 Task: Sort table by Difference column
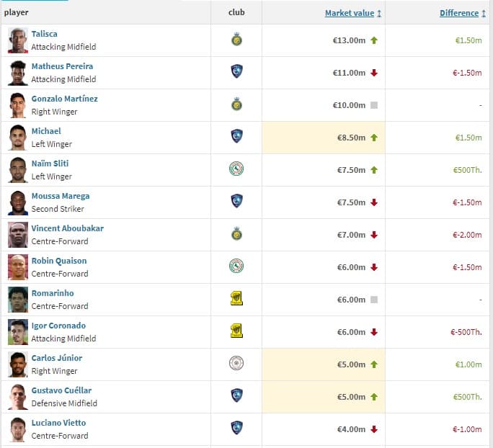coord(461,13)
